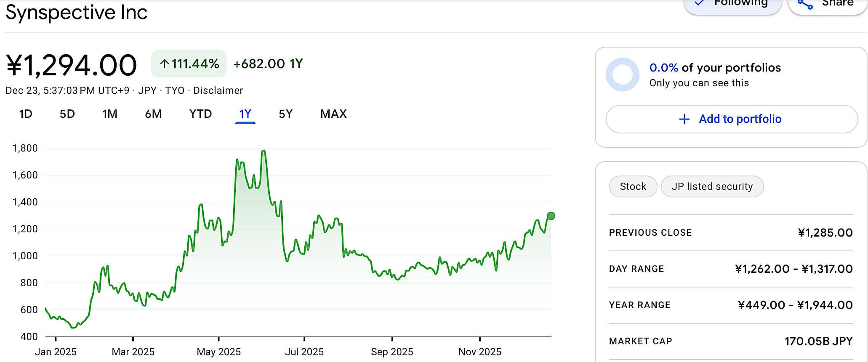Select the 5D tab
This screenshot has width=868, height=362.
[x=67, y=114]
